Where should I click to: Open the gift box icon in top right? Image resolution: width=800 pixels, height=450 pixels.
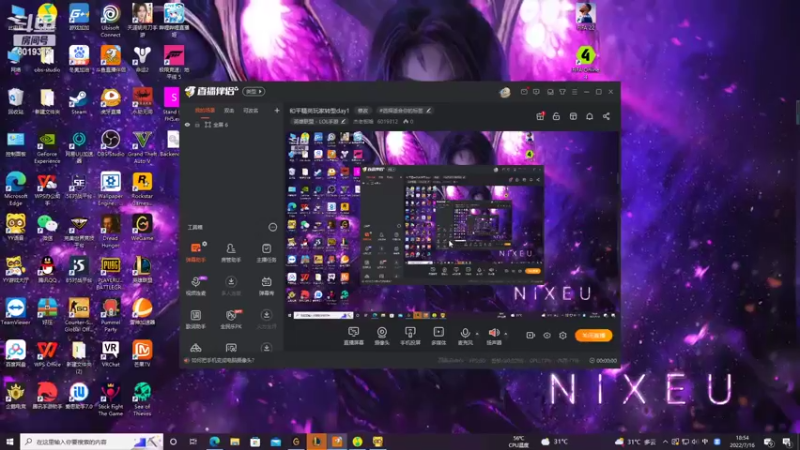540,116
